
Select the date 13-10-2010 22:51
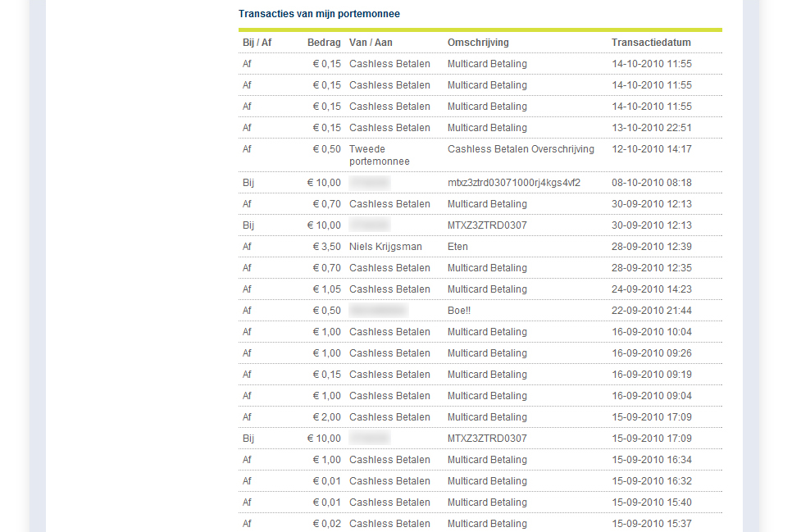click(x=652, y=128)
